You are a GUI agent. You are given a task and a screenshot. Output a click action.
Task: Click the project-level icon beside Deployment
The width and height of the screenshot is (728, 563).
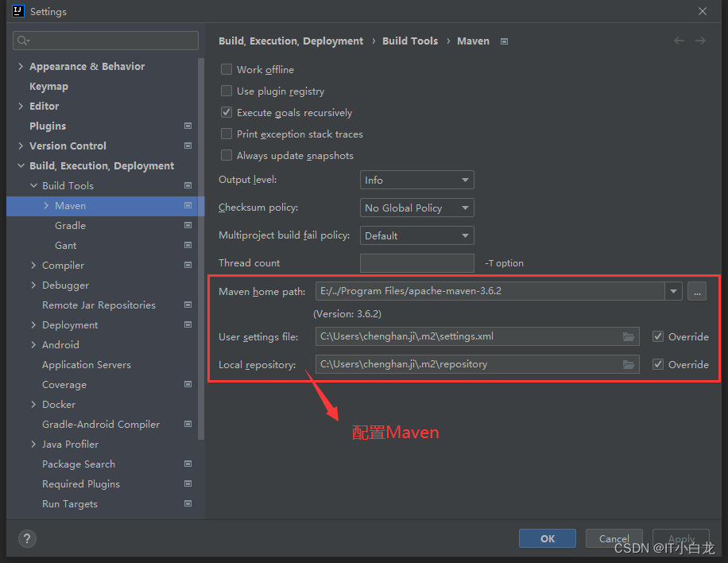point(188,324)
